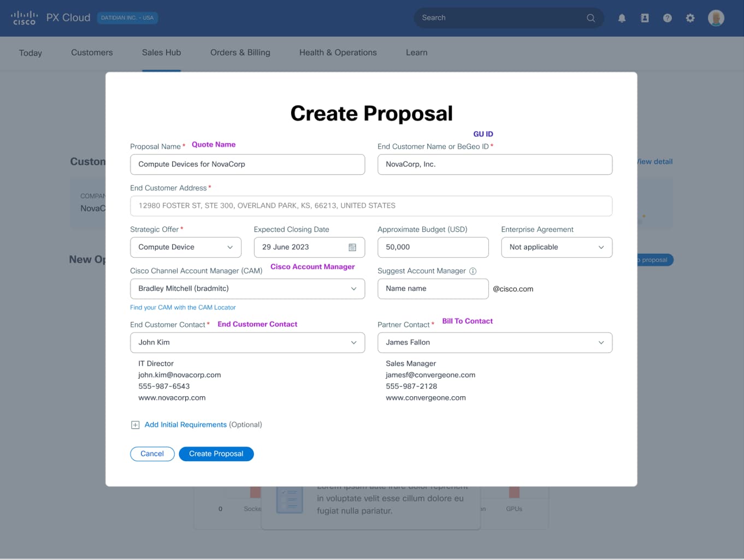Click info icon next to Suggest Account Manager
Viewport: 744px width, 560px height.
[473, 271]
